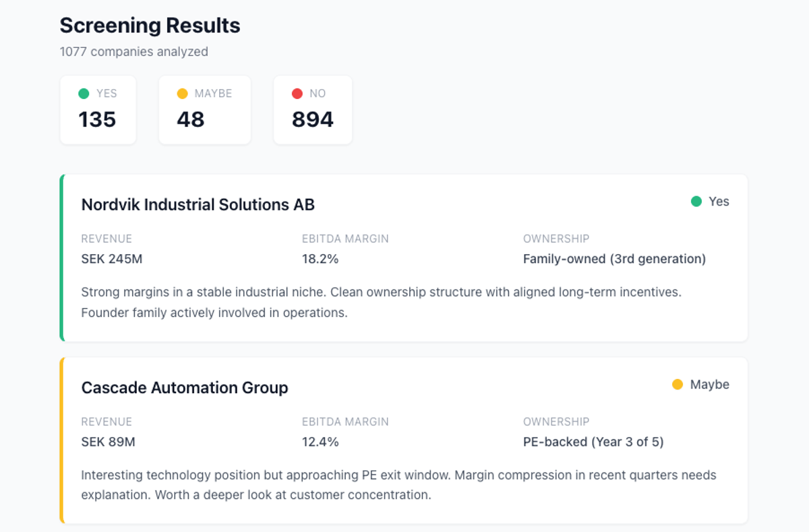Click the green status dot on Nordvik card
The width and height of the screenshot is (809, 532).
coord(695,201)
